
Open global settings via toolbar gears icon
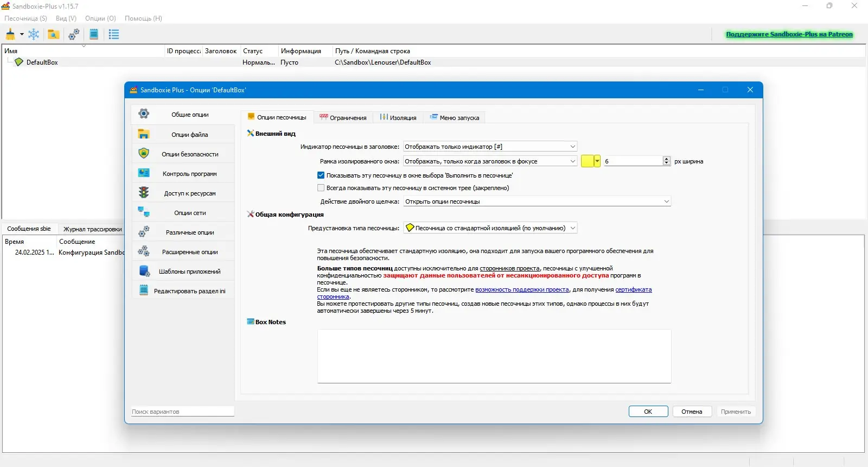coord(74,34)
